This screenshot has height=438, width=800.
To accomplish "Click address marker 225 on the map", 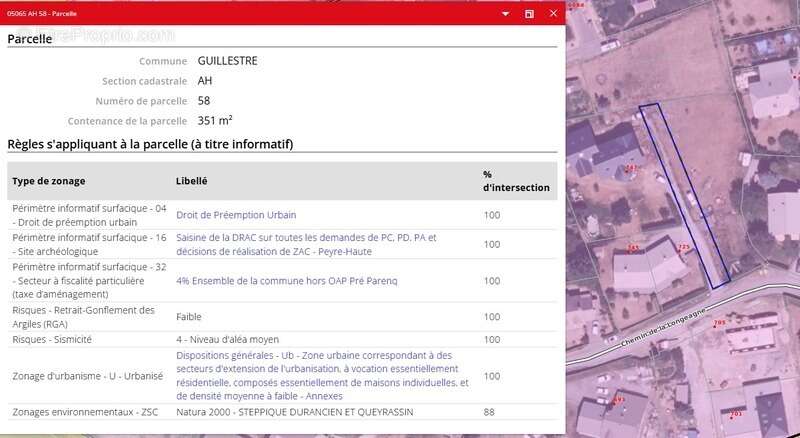I will (684, 246).
